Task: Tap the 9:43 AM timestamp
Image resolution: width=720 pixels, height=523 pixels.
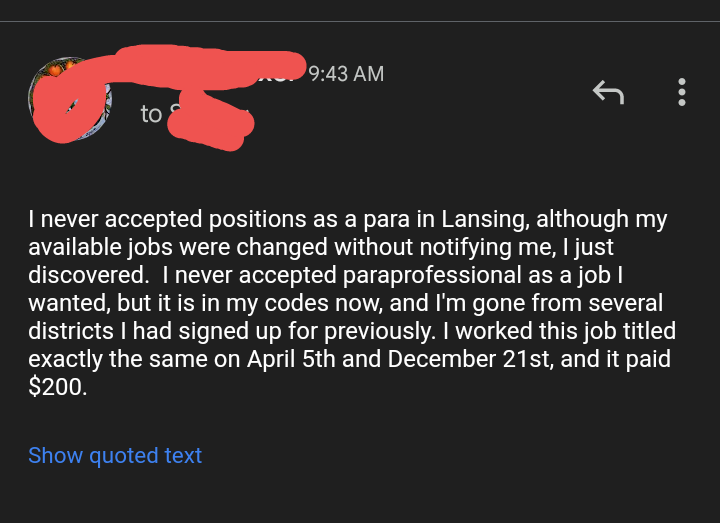Action: point(346,74)
